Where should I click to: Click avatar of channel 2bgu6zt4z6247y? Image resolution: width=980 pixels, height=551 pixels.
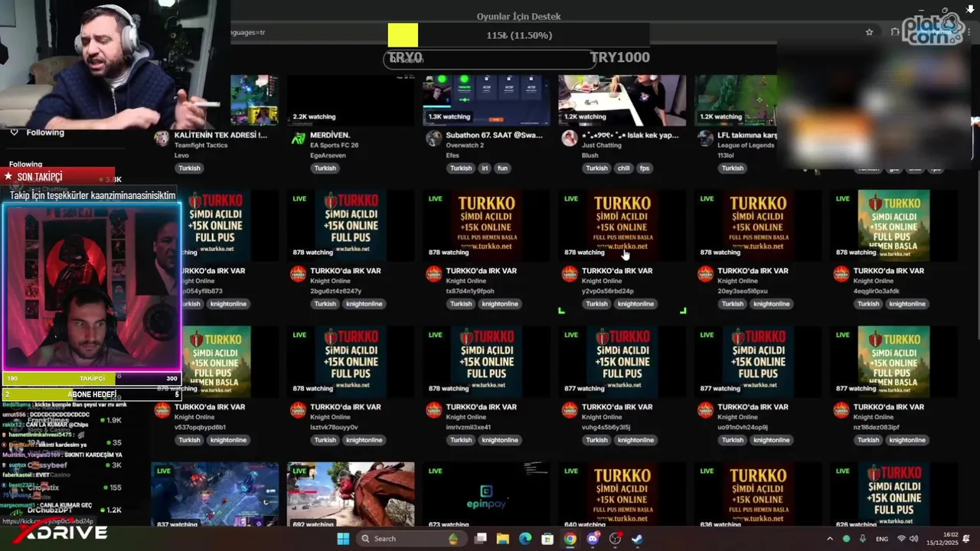[298, 274]
